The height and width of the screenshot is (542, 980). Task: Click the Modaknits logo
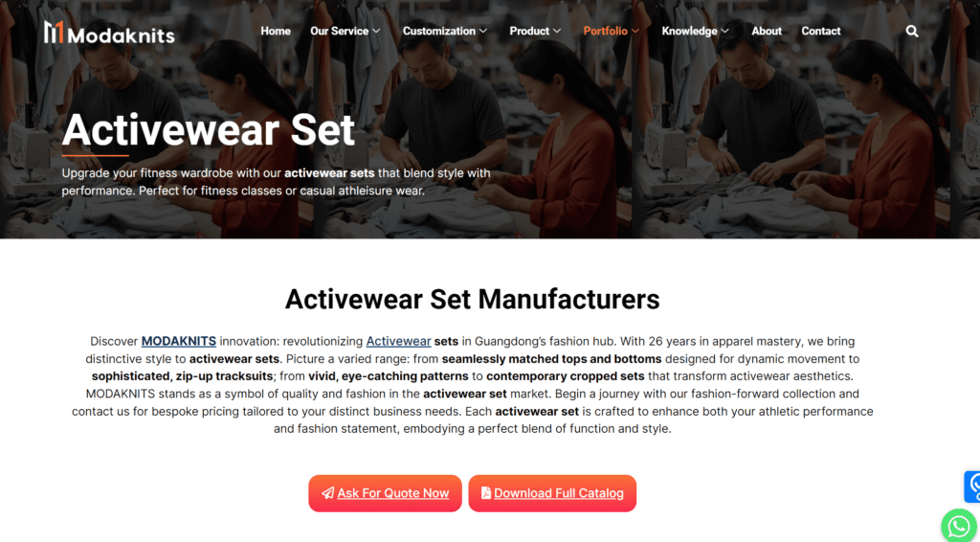pyautogui.click(x=109, y=33)
